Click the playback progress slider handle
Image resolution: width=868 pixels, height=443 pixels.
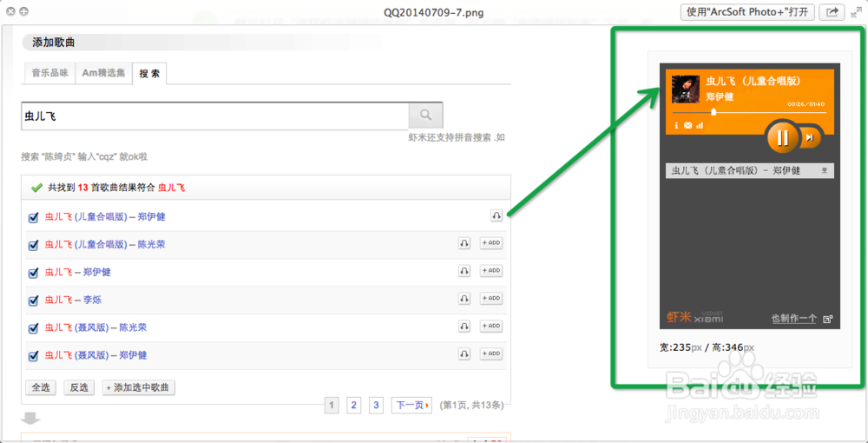pyautogui.click(x=714, y=112)
